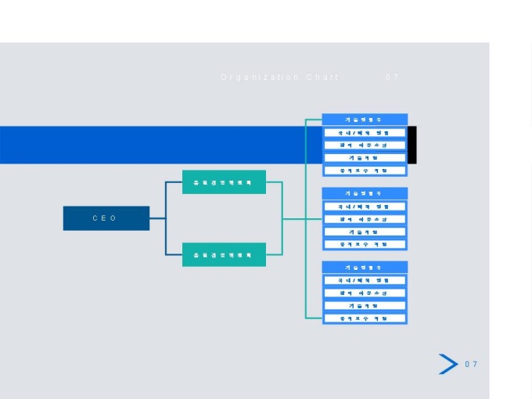This screenshot has width=532, height=399.
Task: Select the upper teal box connected to CEO
Action: point(224,182)
